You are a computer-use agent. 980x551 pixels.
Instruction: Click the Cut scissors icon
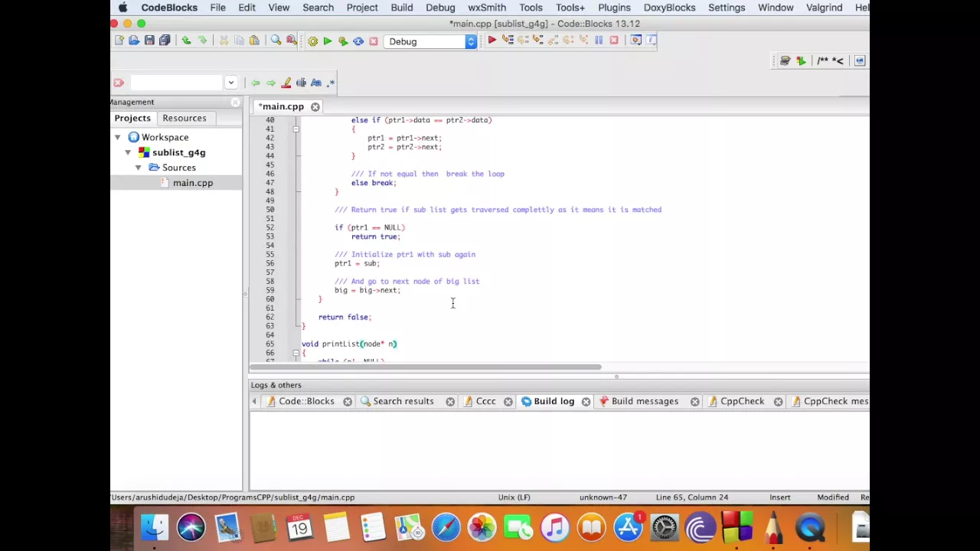[x=224, y=41]
